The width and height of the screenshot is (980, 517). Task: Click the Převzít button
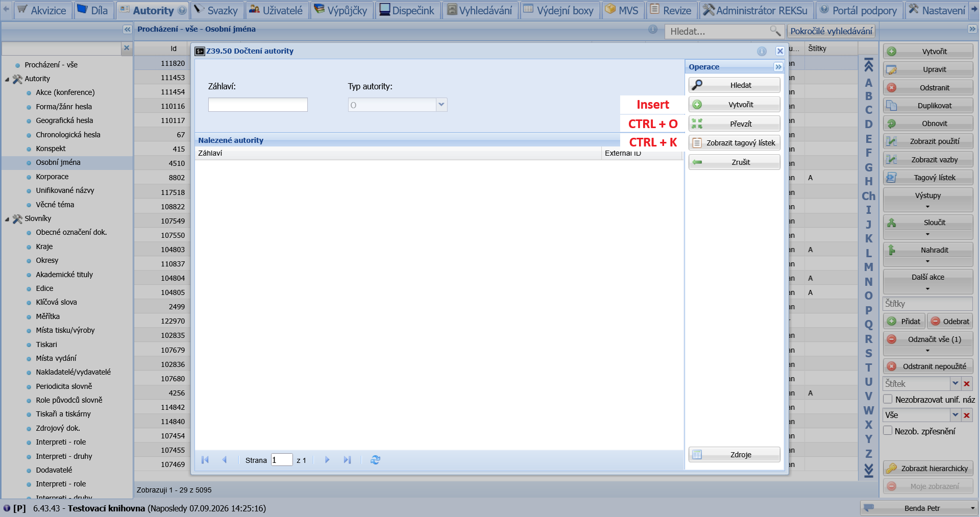734,124
